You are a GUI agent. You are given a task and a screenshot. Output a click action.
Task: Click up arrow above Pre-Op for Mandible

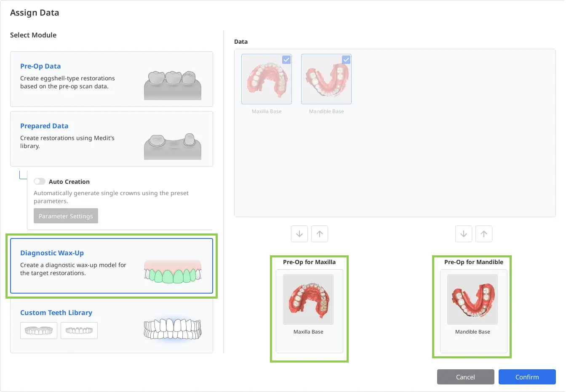click(x=484, y=234)
